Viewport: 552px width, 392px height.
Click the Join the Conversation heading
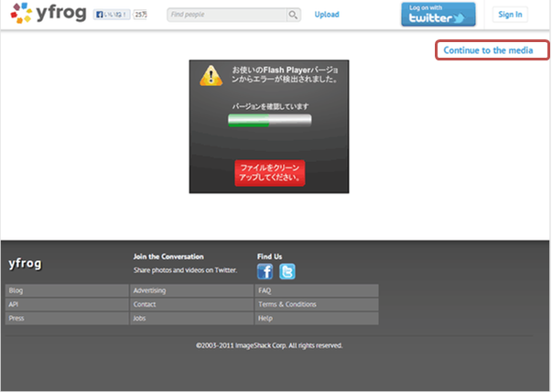tap(168, 256)
